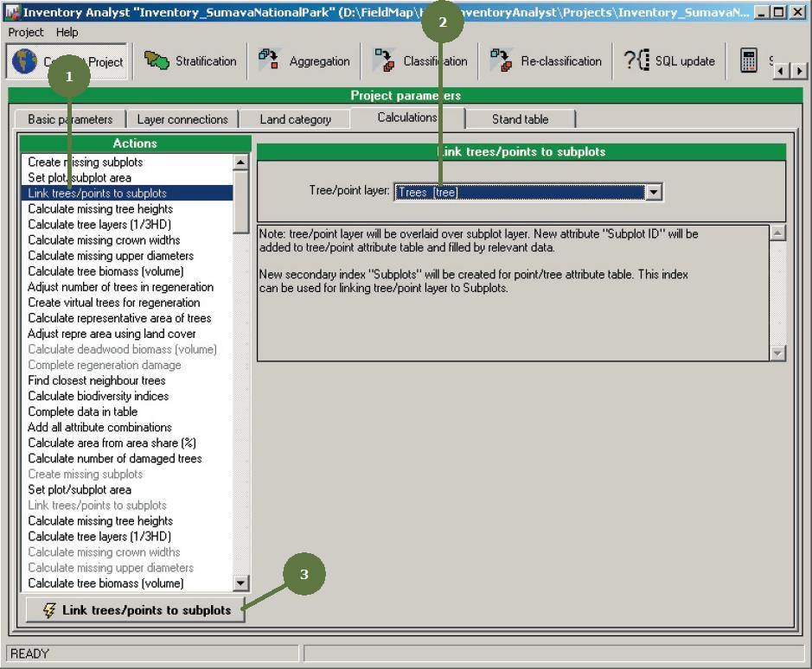Switch to the Stand table tab

520,119
